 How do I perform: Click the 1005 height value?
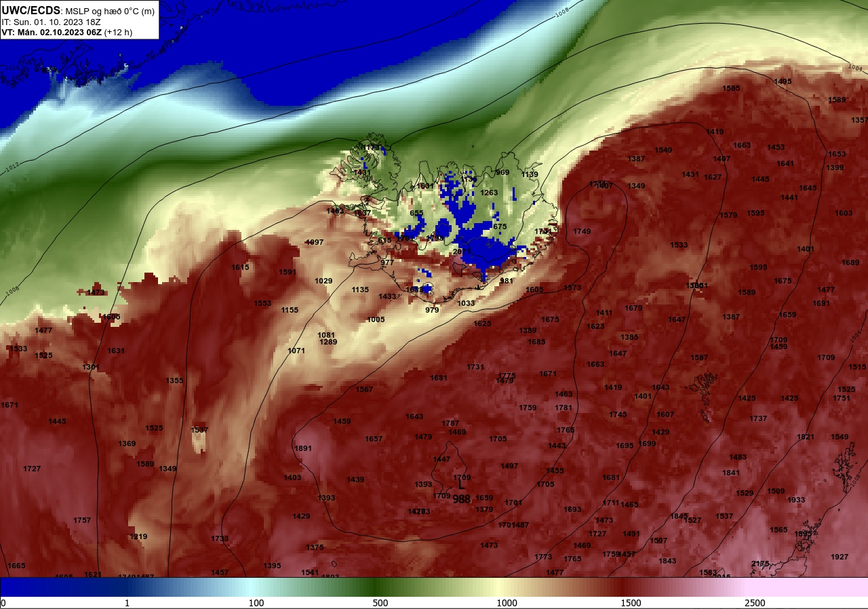pos(376,319)
